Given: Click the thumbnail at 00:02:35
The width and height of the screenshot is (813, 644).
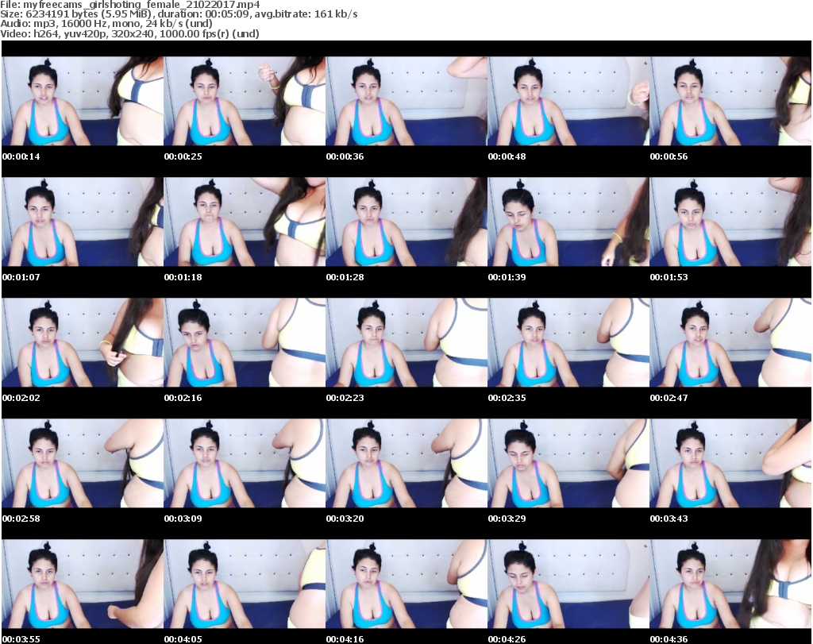Looking at the screenshot, I should (568, 342).
